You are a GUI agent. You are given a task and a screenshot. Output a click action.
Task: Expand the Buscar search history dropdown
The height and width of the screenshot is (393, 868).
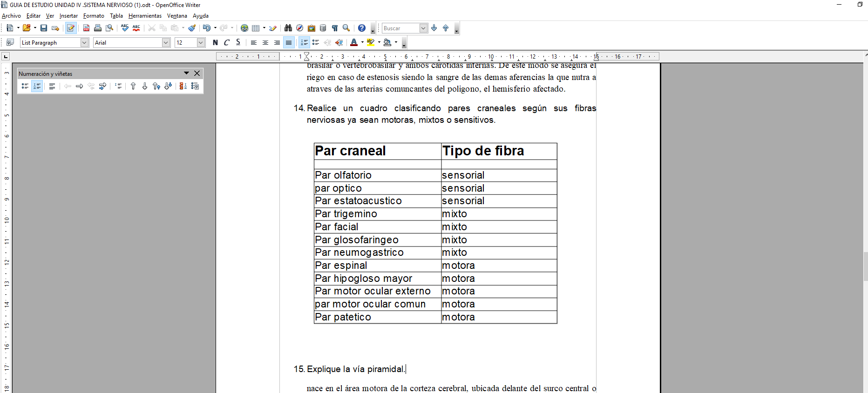click(x=423, y=28)
